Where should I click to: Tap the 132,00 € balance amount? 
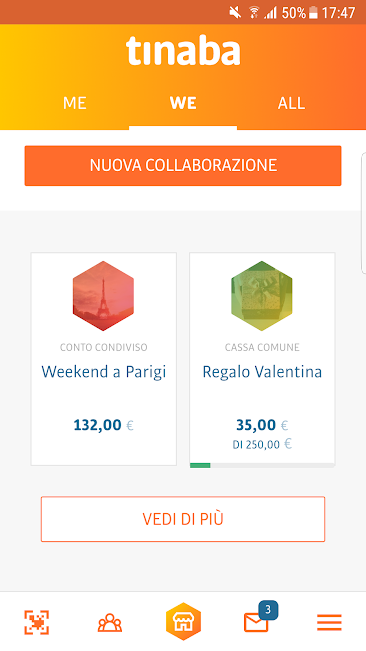click(103, 425)
